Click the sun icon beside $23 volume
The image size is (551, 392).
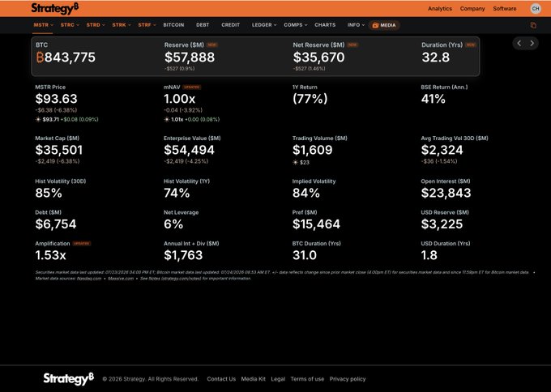click(x=295, y=162)
